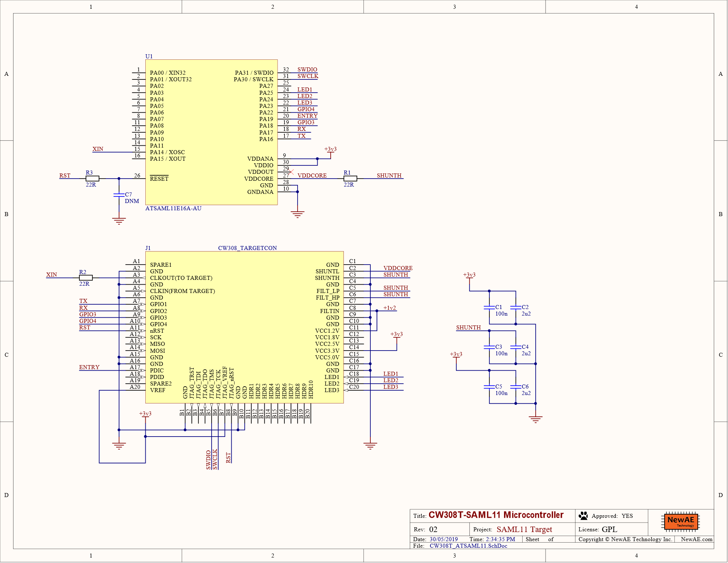Click the PA14 / XOSC pin name
This screenshot has height=563, width=728.
pyautogui.click(x=167, y=152)
